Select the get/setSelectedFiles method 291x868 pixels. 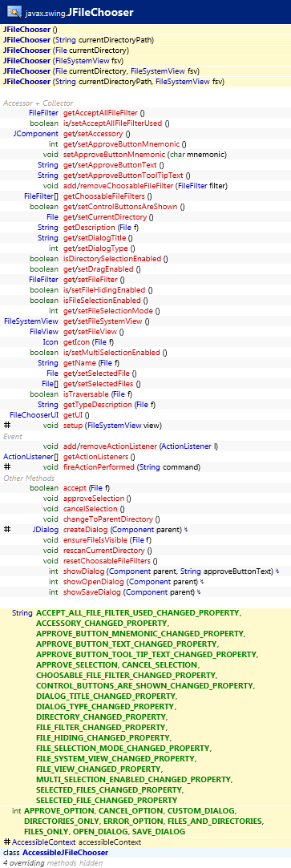[x=102, y=384]
